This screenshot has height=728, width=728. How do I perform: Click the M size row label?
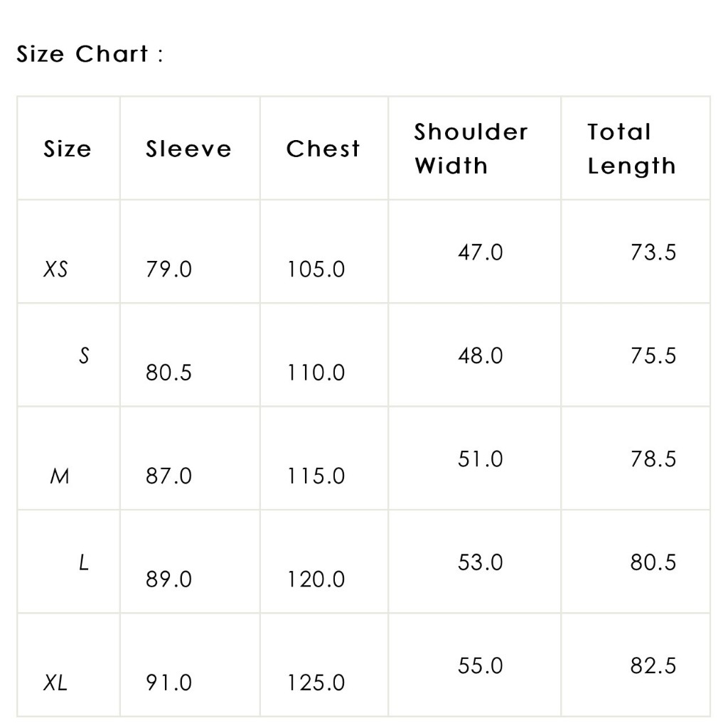tap(60, 476)
